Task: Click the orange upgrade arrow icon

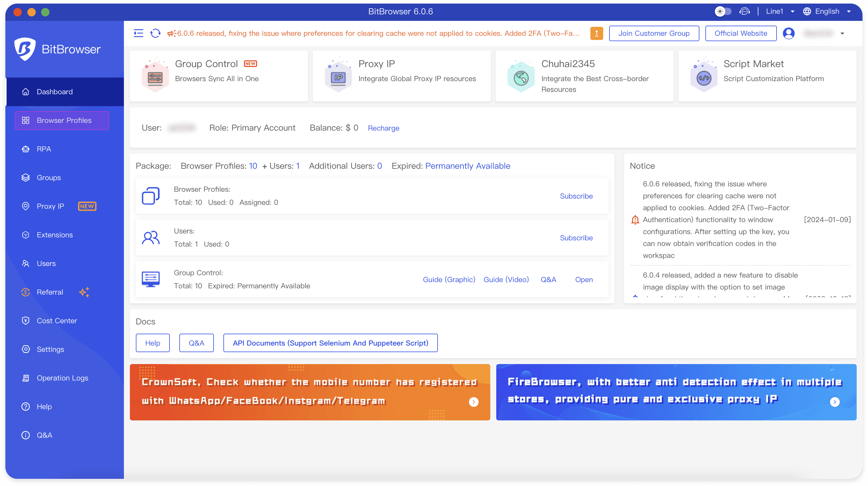Action: click(596, 33)
